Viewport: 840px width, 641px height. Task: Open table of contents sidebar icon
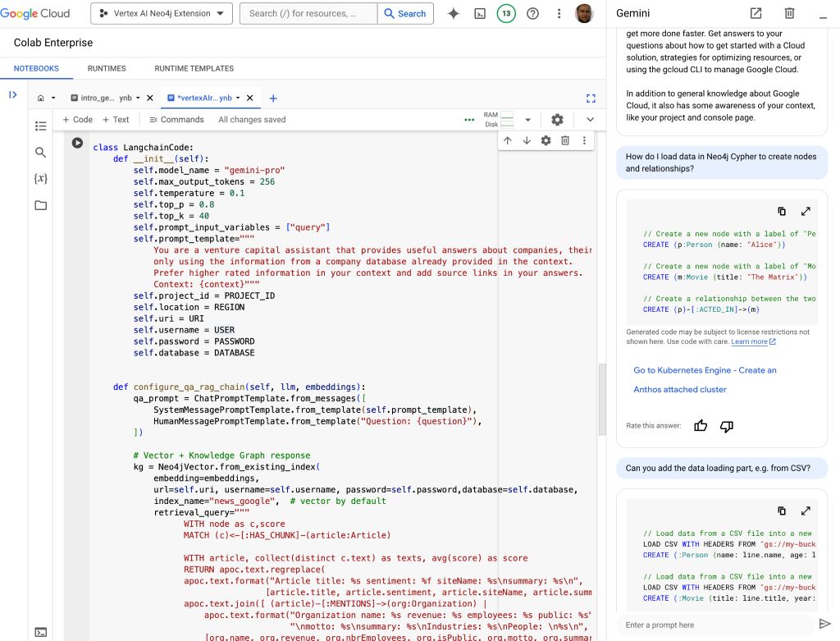[x=41, y=126]
